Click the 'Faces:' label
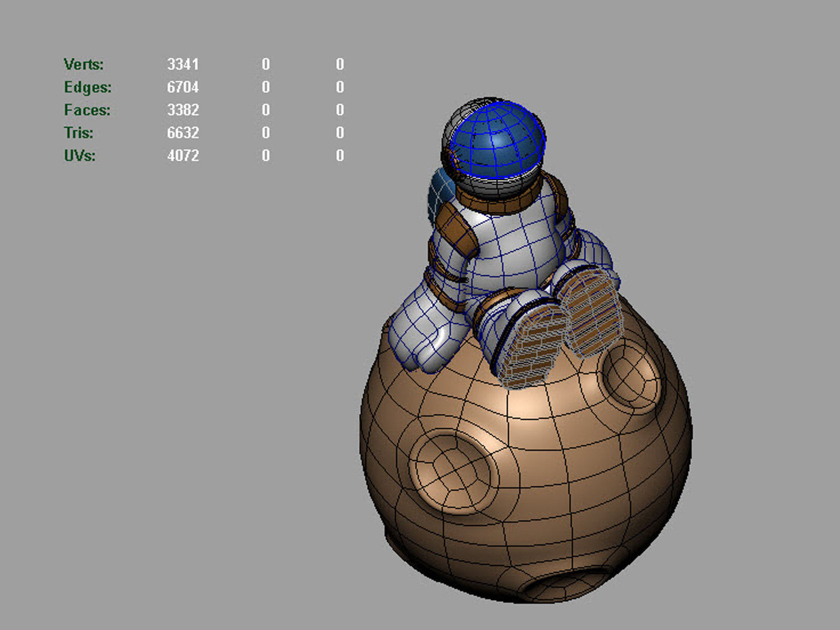 click(x=87, y=110)
